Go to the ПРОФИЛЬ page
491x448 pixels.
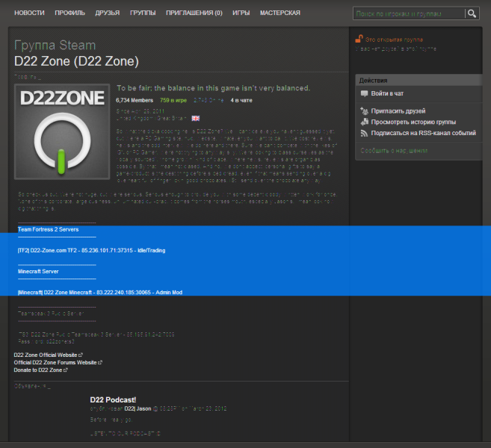point(70,13)
